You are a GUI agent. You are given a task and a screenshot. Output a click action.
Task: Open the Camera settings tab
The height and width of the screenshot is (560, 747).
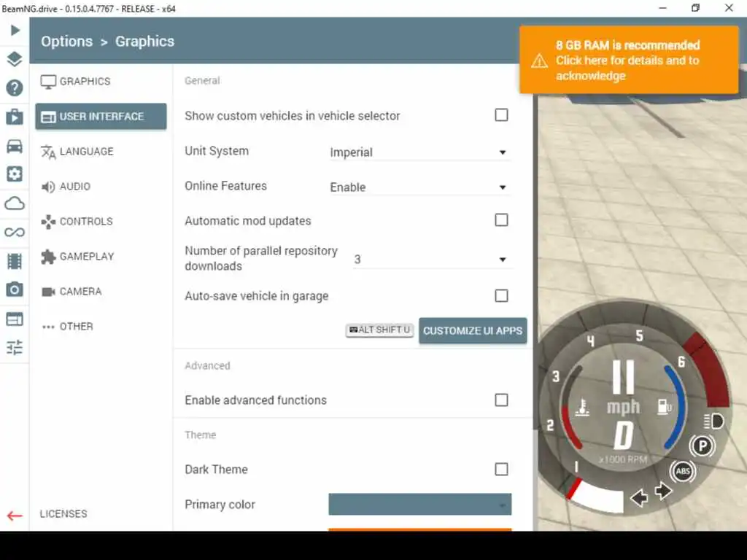click(101, 292)
